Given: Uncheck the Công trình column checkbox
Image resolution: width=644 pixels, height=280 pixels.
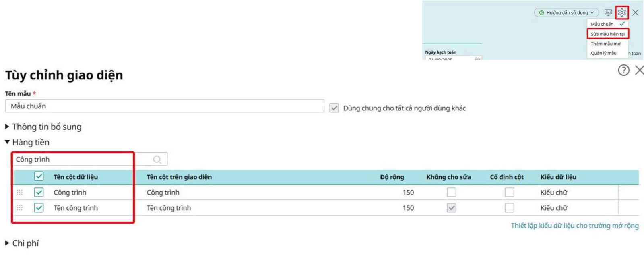Looking at the screenshot, I should pyautogui.click(x=39, y=193).
